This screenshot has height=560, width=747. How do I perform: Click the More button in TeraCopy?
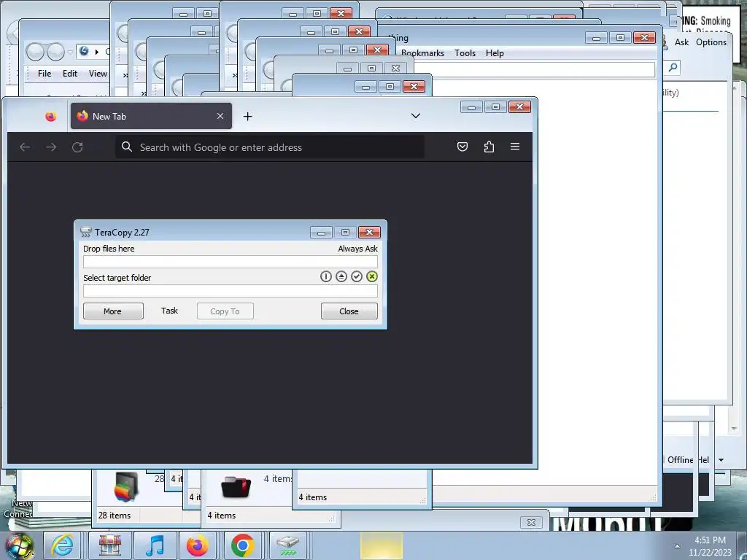click(x=113, y=311)
